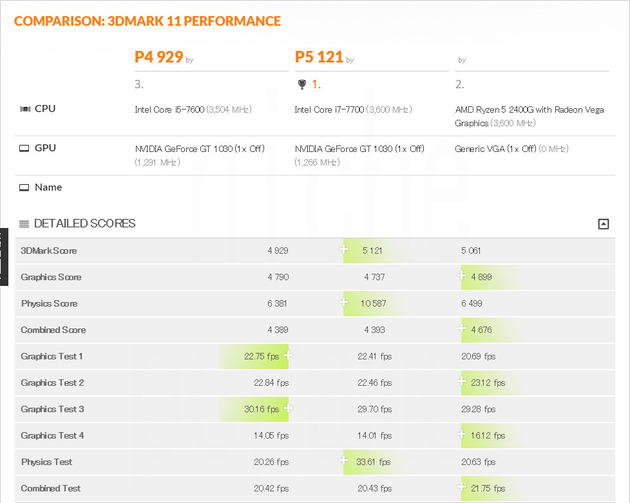Click the Physics Score value 6 381

(277, 304)
